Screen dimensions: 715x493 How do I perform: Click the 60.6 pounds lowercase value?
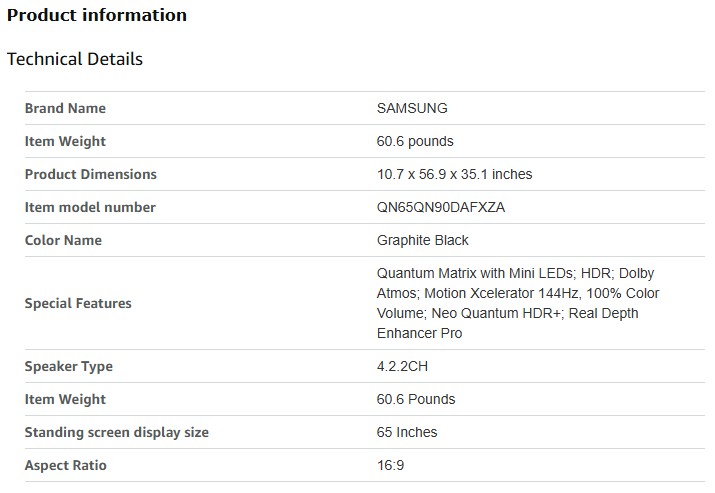pos(415,141)
